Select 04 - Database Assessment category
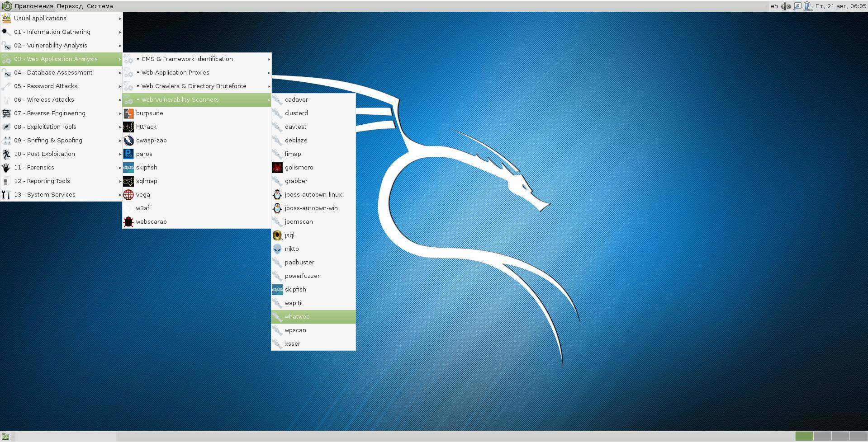The height and width of the screenshot is (442, 868). coord(61,73)
